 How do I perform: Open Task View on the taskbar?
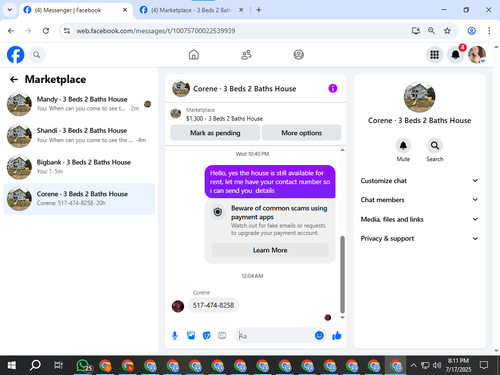pyautogui.click(x=58, y=365)
